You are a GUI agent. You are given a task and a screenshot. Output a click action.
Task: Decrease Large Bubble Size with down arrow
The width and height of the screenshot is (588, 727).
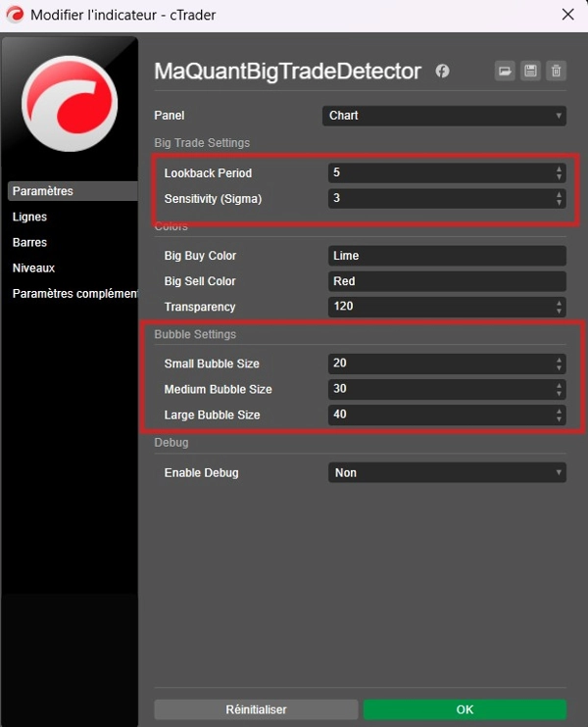click(559, 419)
